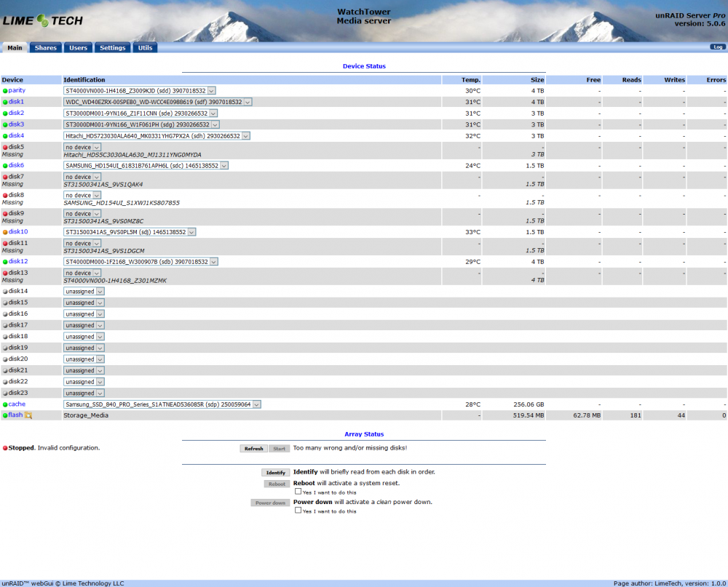Open the disk23 unassigned dropdown
Image resolution: width=728 pixels, height=587 pixels.
(x=84, y=393)
